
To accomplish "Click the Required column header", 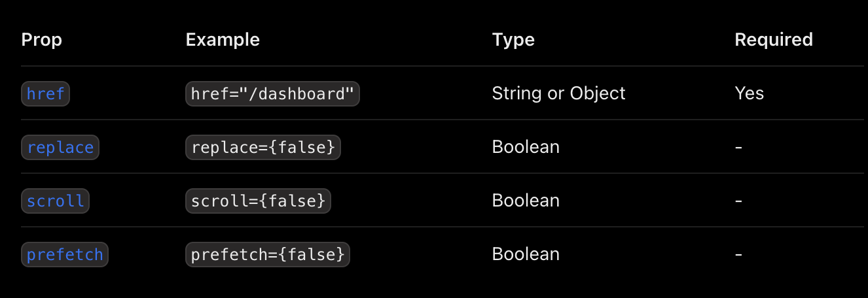I will pyautogui.click(x=774, y=40).
